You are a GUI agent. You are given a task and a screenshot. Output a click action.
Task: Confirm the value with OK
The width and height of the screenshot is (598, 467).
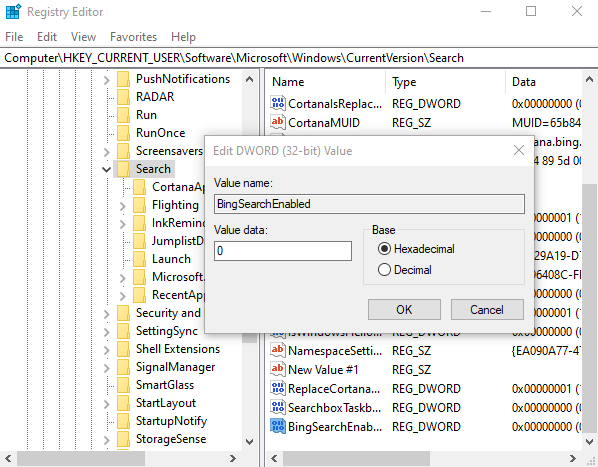point(404,310)
